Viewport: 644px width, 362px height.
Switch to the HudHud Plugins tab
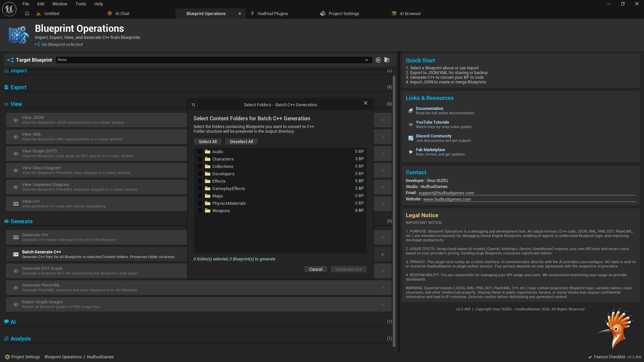272,14
